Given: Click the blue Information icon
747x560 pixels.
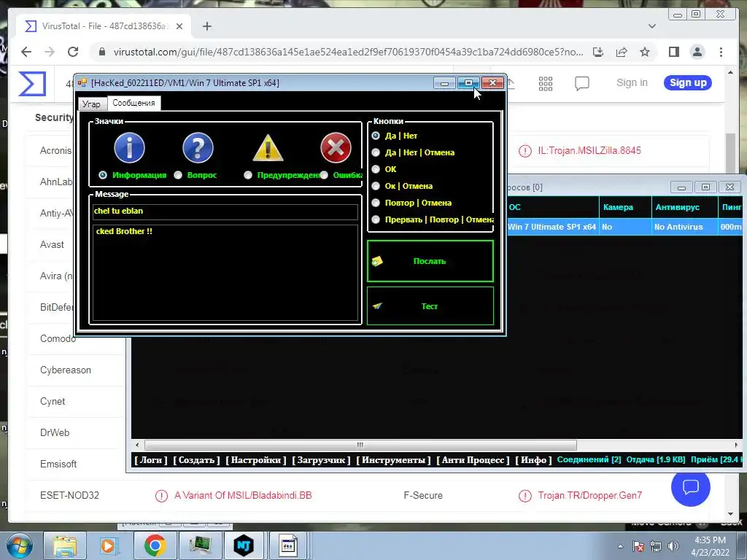Looking at the screenshot, I should 129,147.
